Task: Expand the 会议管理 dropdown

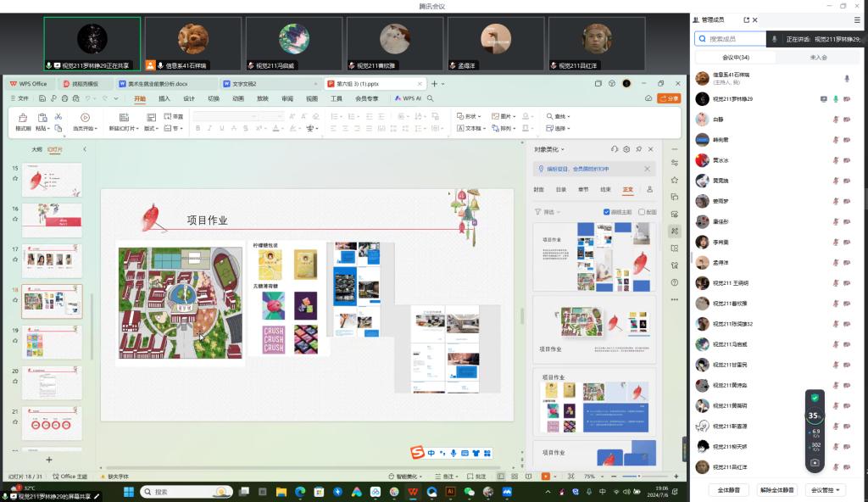Action: (826, 490)
